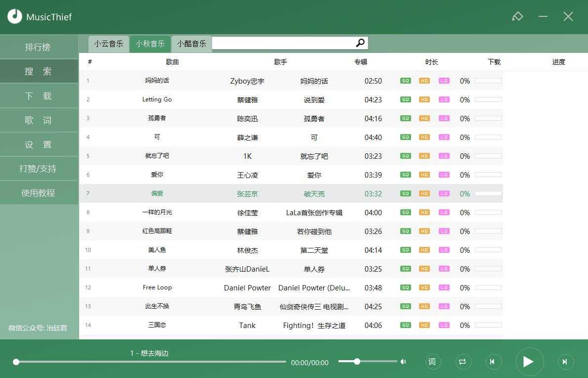The image size is (588, 378).
Task: Go back to the previous track
Action: point(492,362)
